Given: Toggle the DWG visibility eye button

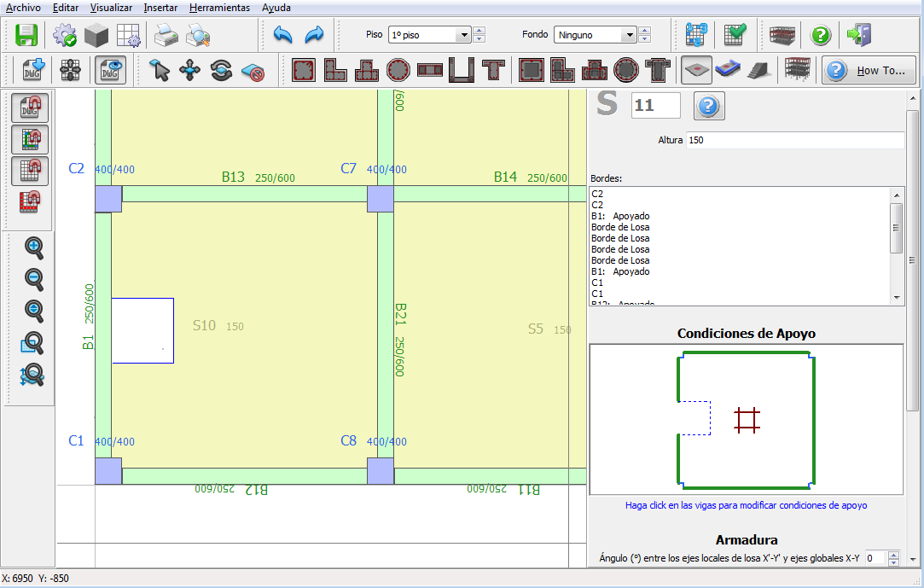Looking at the screenshot, I should [x=109, y=70].
